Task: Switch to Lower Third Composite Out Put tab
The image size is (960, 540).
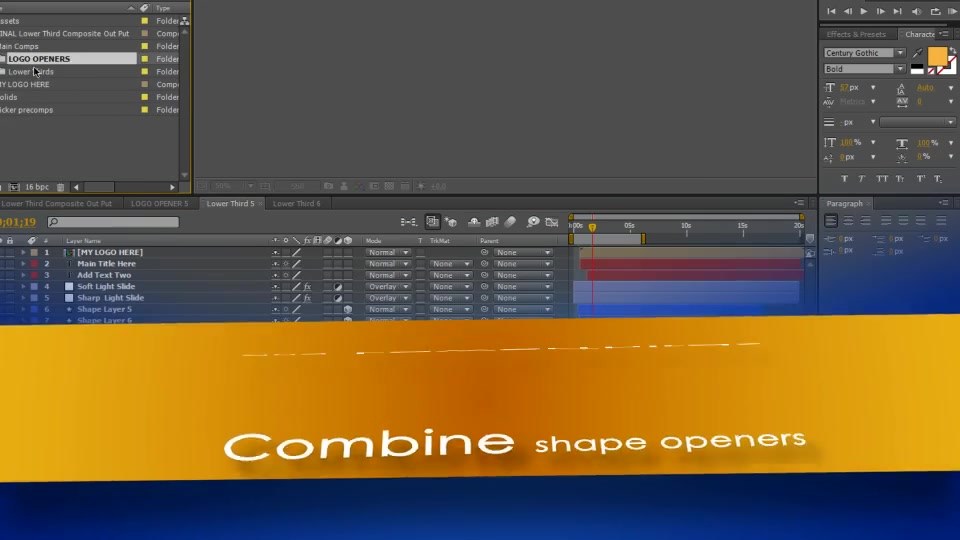Action: coord(56,203)
